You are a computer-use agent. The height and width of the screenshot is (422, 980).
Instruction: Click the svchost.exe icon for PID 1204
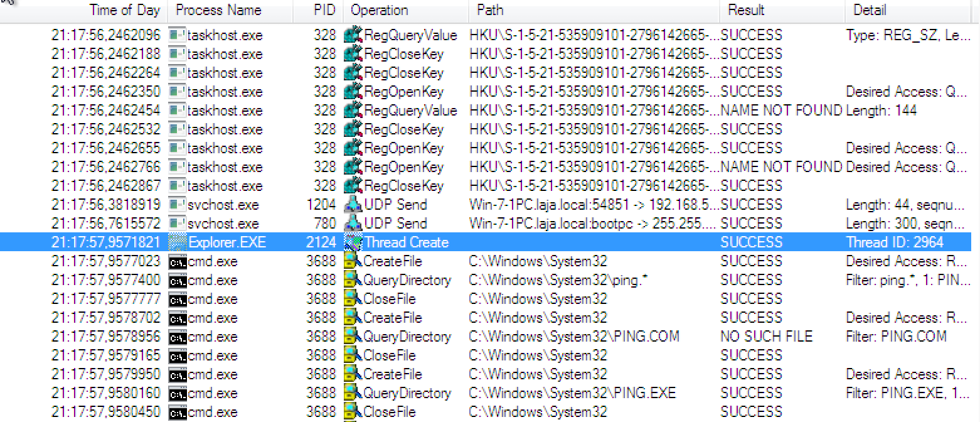point(178,205)
